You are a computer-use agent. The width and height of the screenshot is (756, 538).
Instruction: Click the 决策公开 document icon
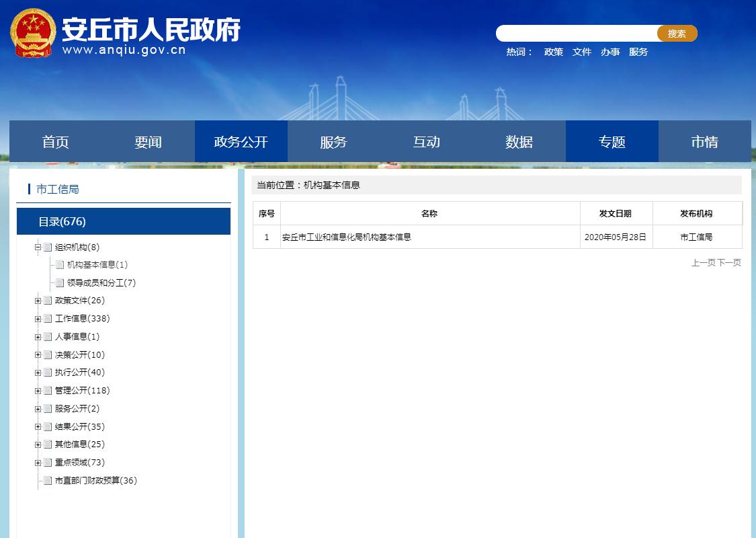(48, 354)
